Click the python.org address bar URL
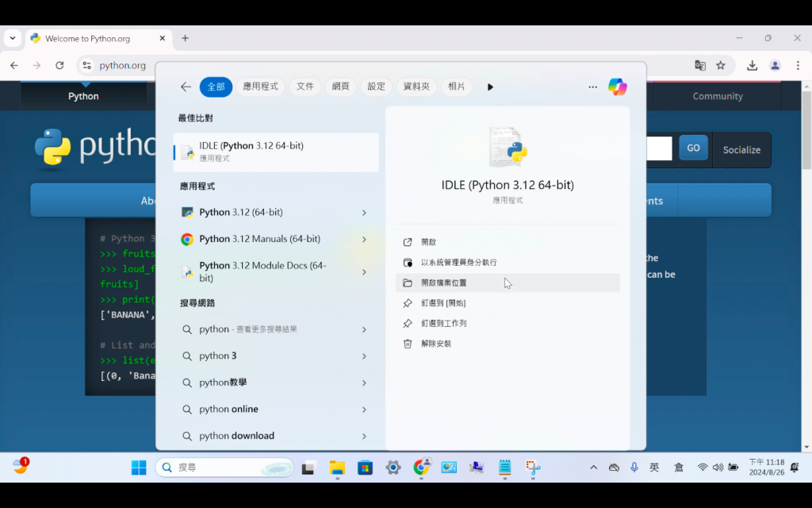The image size is (812, 508). pyautogui.click(x=122, y=65)
